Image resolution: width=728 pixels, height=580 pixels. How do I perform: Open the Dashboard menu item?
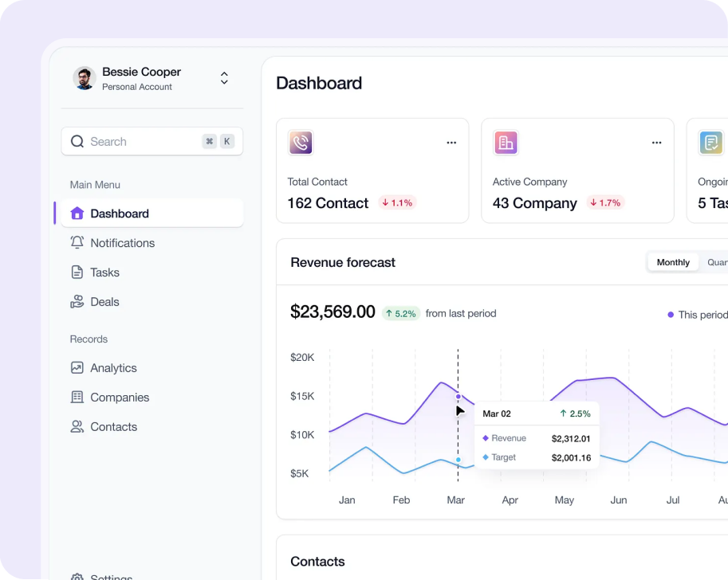pos(120,214)
